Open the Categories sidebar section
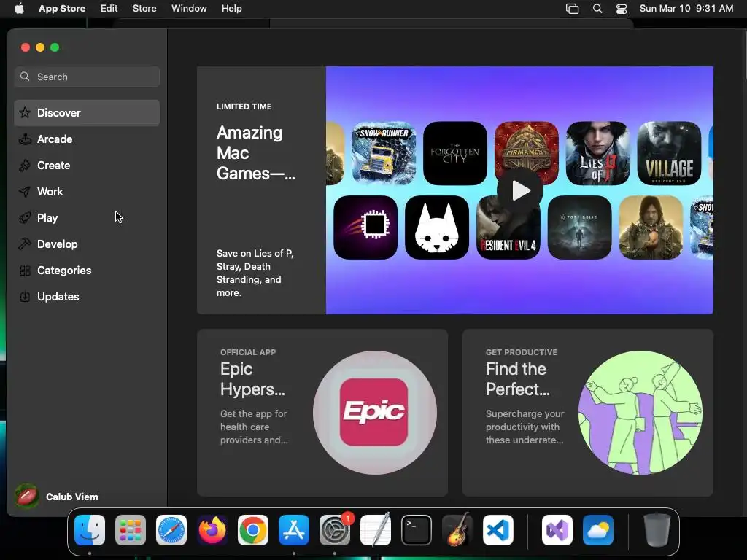The image size is (747, 560). [87, 270]
